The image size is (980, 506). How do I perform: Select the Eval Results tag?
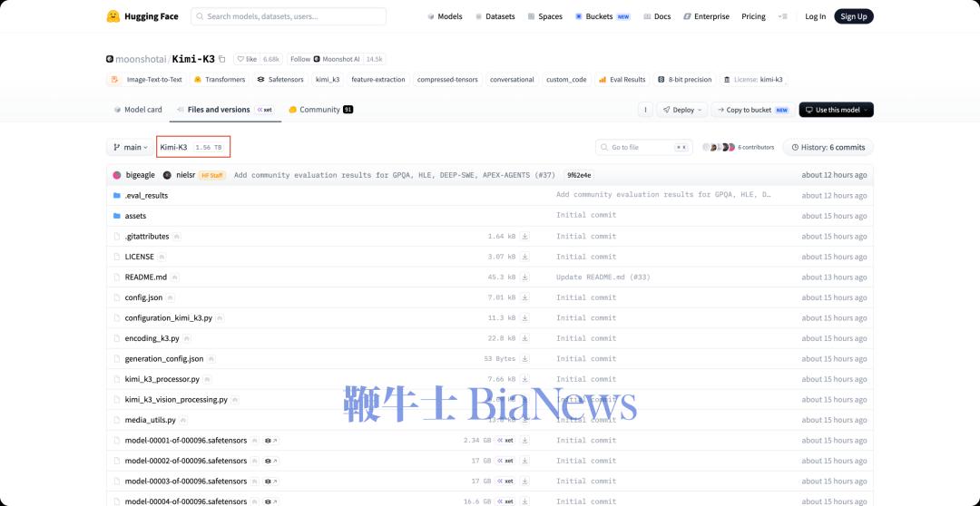pyautogui.click(x=622, y=79)
